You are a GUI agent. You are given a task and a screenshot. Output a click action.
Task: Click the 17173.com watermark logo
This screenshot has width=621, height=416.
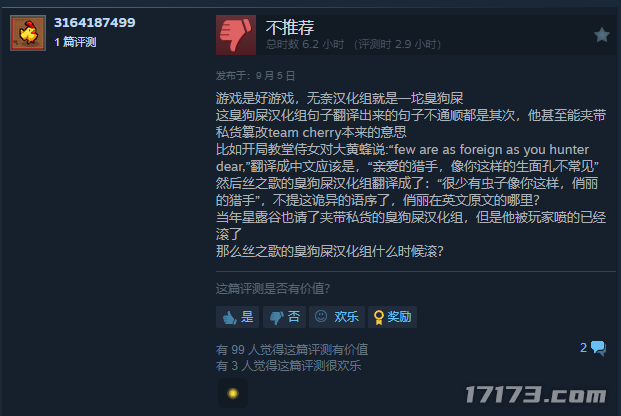tap(535, 395)
